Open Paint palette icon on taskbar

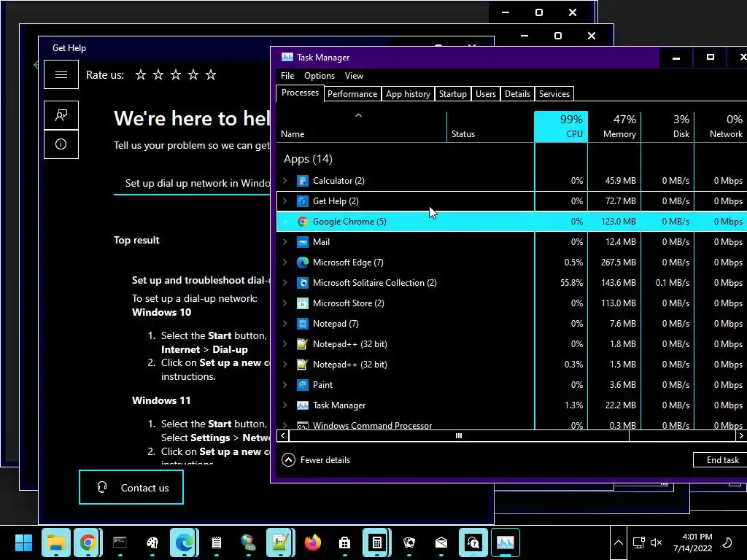pyautogui.click(x=152, y=542)
